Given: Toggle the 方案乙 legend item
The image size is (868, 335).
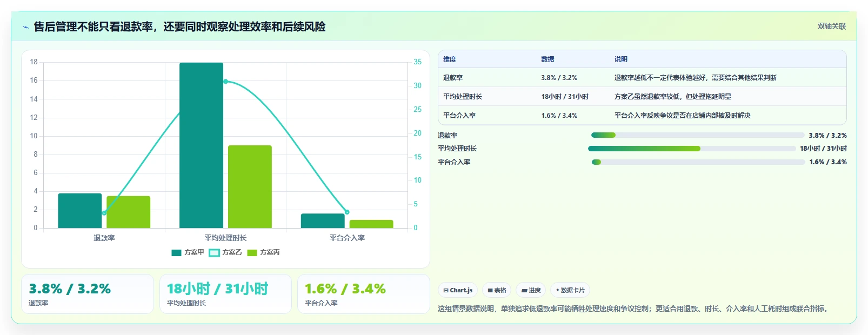Looking at the screenshot, I should click(225, 252).
